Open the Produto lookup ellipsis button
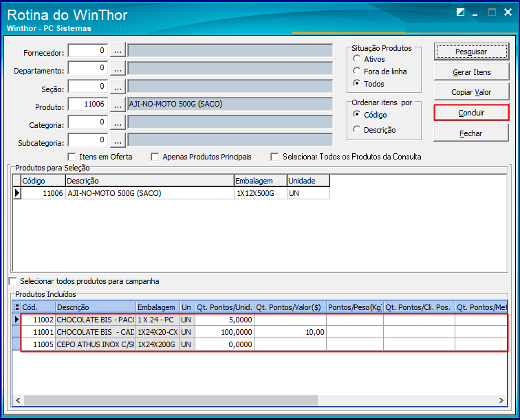The image size is (520, 420). point(118,104)
